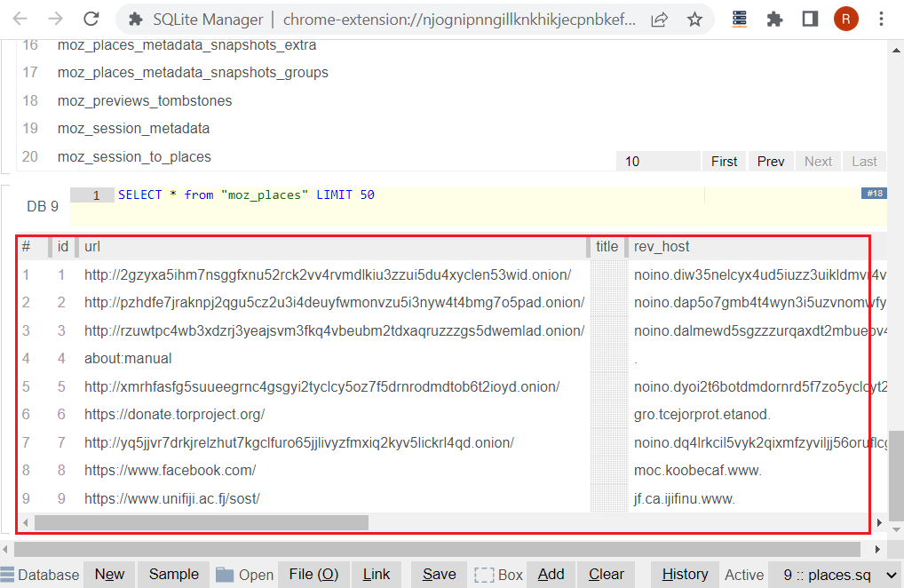Open Chrome three-dot menu

881,19
